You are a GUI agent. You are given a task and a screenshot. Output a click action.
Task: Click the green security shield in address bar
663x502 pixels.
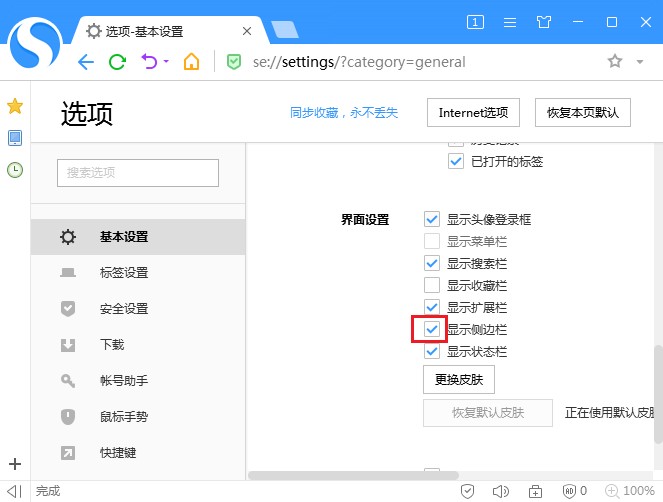coord(233,62)
